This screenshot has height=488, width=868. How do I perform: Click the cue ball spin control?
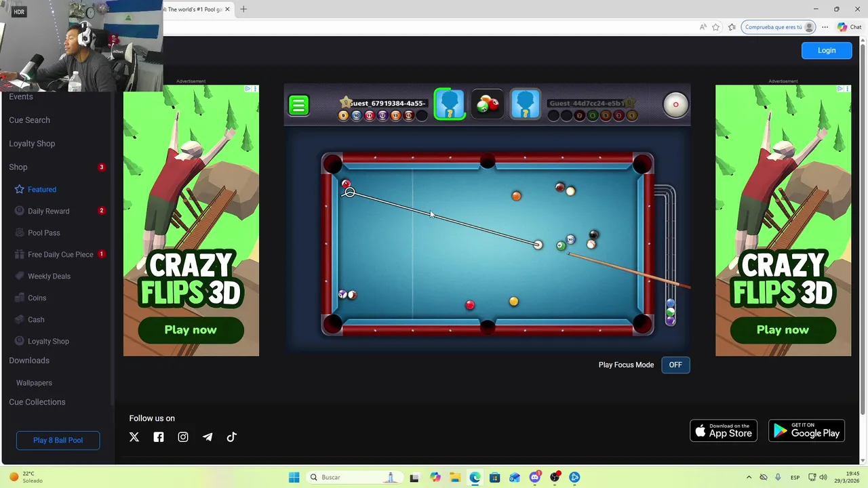[x=675, y=104]
